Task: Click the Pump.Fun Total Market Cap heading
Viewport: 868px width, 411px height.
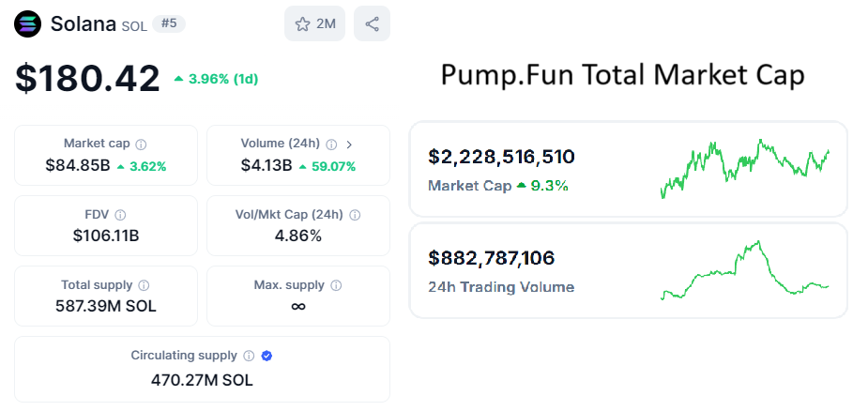Action: 623,75
